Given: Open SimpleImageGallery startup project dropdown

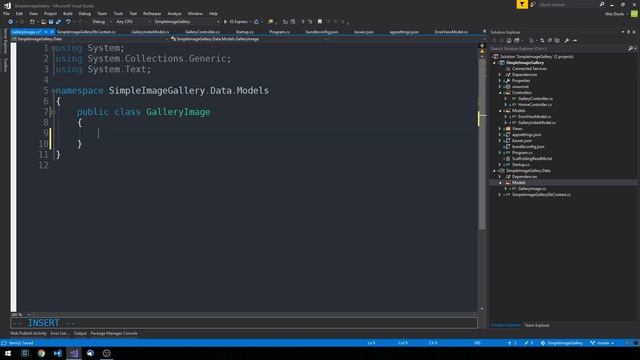Looking at the screenshot, I should [x=186, y=22].
